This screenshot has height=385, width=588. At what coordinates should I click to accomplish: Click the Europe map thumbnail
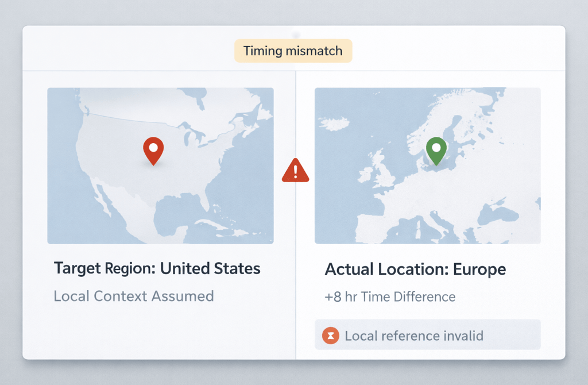[x=427, y=165]
